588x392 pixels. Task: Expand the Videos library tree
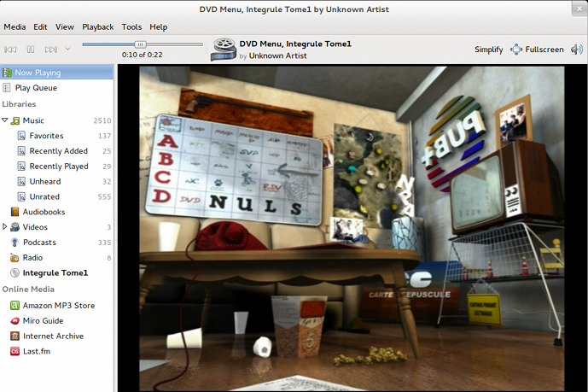[5, 226]
